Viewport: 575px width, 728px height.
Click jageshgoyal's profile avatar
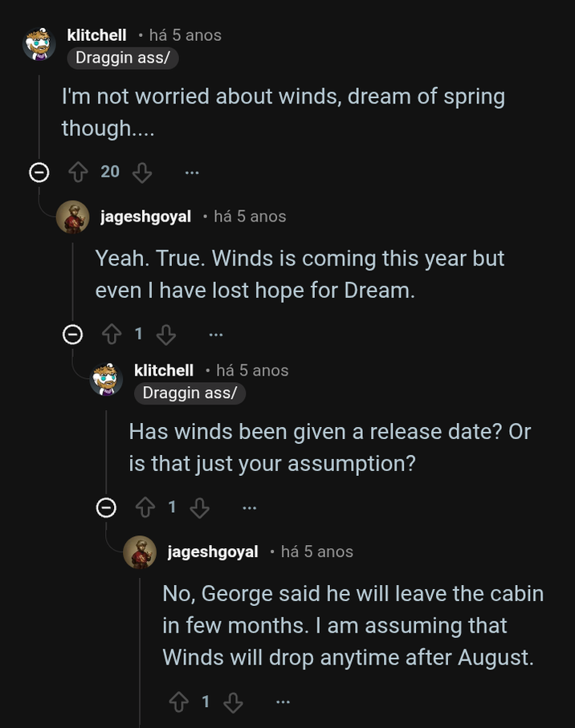71,218
